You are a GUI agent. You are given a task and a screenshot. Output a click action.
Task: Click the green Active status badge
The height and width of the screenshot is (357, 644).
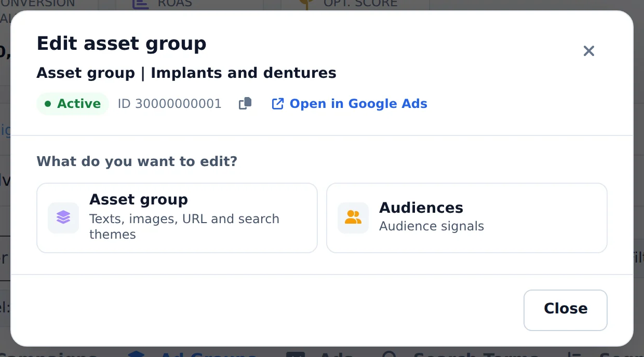tap(73, 104)
